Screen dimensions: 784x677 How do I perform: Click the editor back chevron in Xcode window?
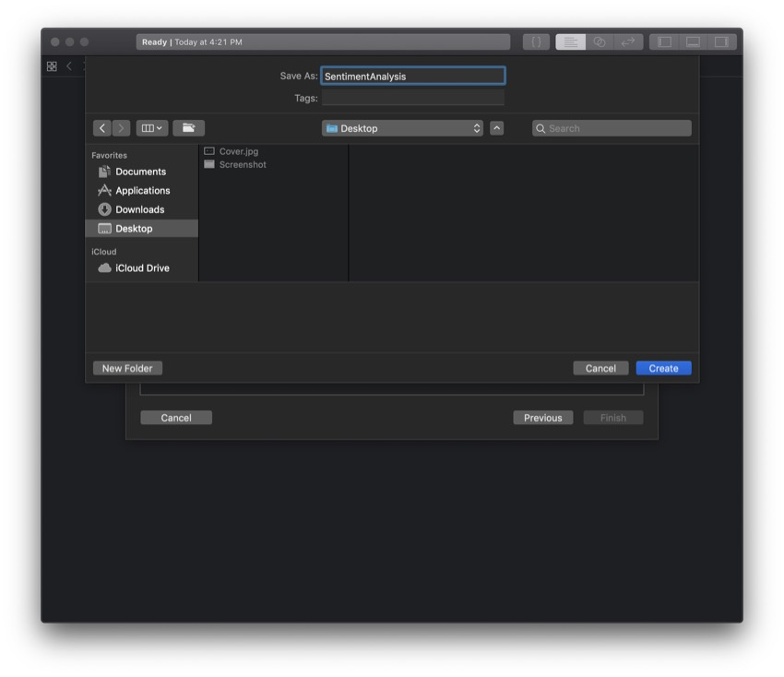pyautogui.click(x=69, y=66)
